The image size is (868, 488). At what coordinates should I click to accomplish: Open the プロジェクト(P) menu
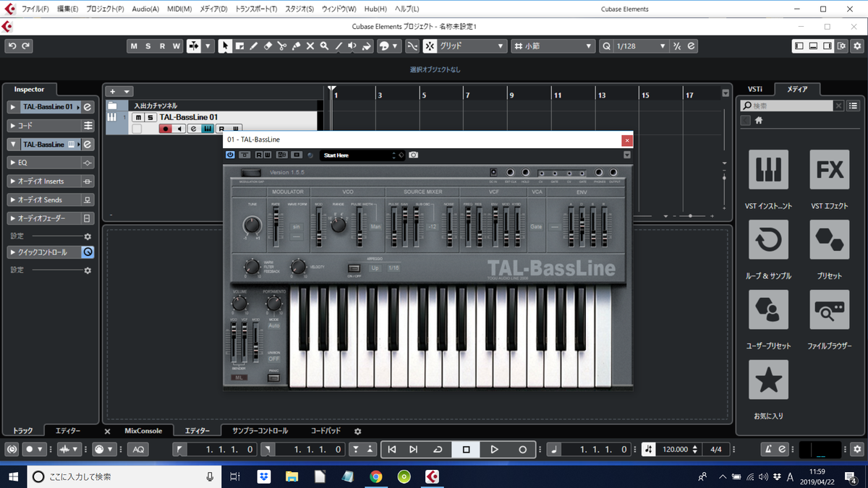pyautogui.click(x=105, y=9)
